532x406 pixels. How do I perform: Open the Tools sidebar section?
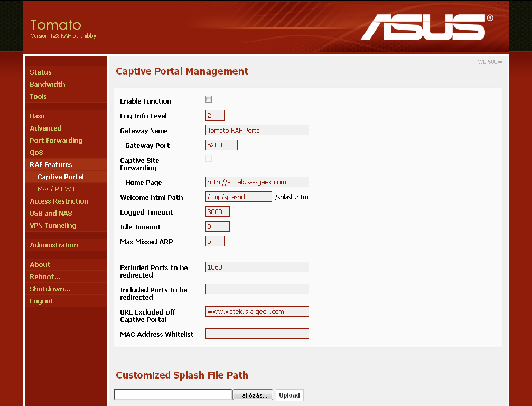point(38,97)
